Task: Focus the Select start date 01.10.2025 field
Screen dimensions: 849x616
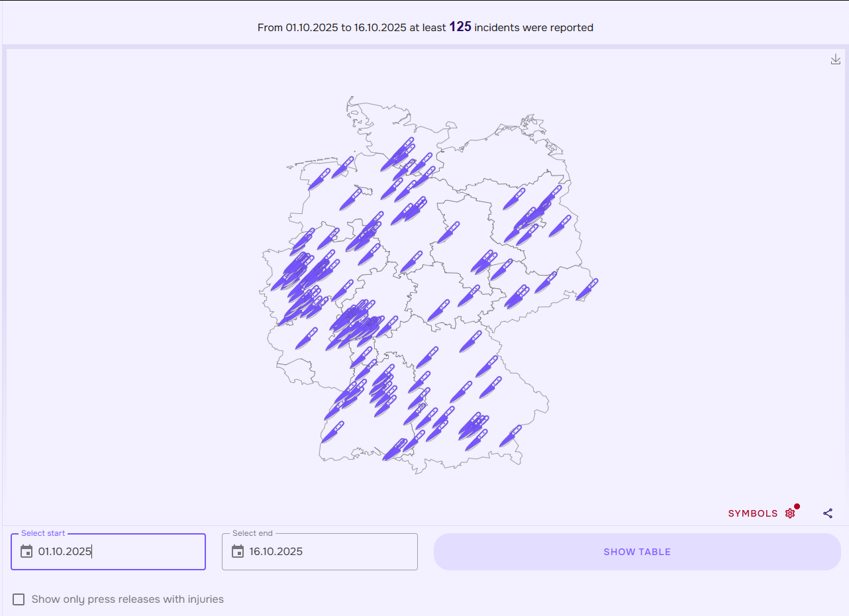Action: coord(108,552)
